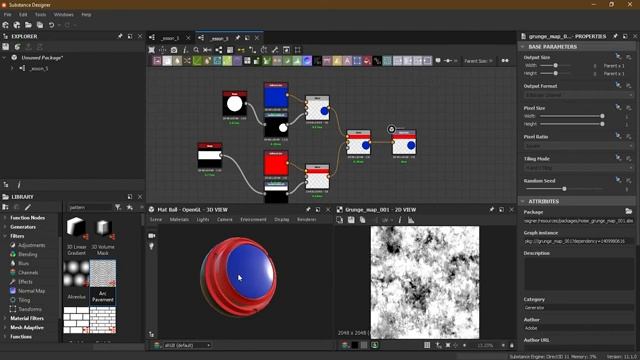
Task: Pin the Explorer panel
Action: coord(120,36)
